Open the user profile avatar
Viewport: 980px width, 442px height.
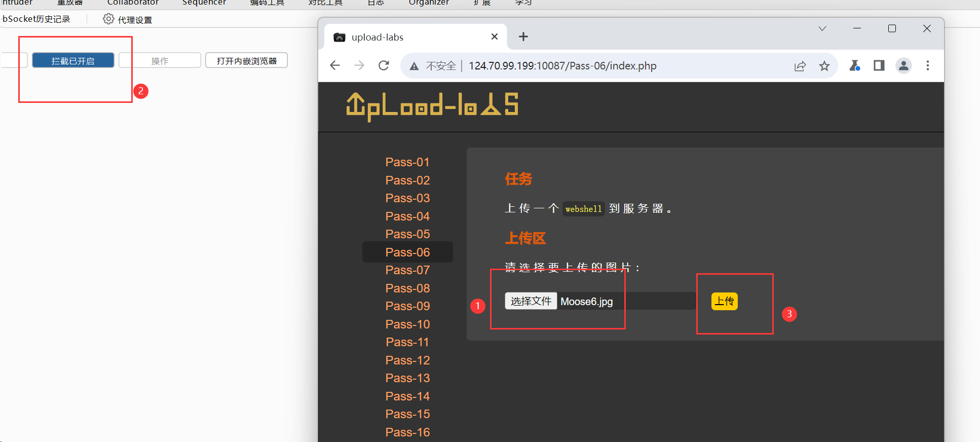click(903, 66)
